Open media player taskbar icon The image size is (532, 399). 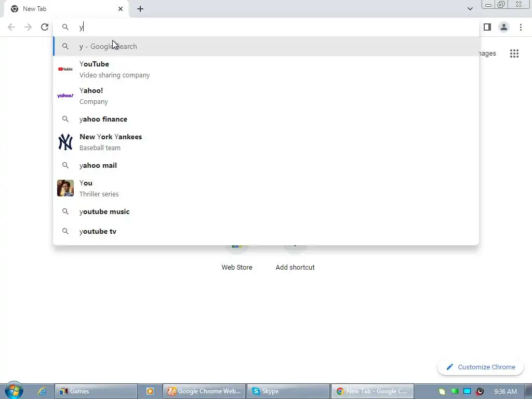pos(150,391)
